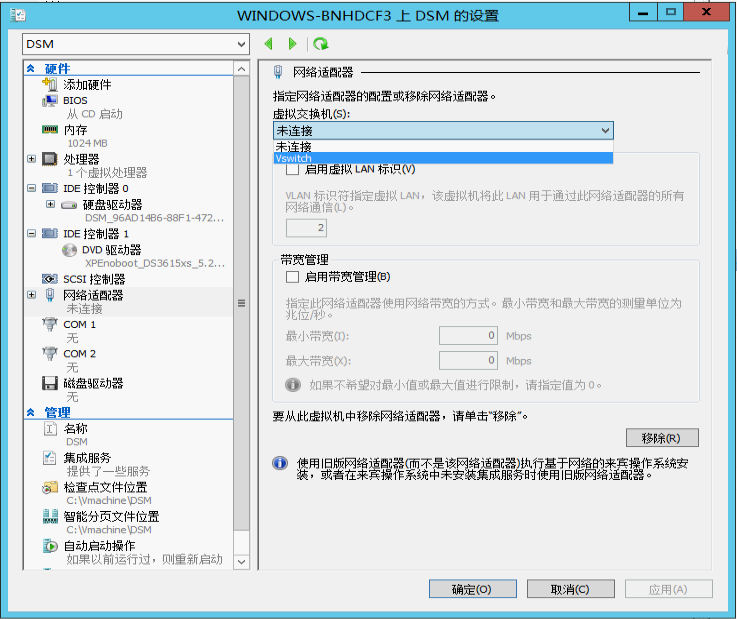
Task: Click the XPEnoboot_DS3615xs image text
Action: tap(155, 263)
